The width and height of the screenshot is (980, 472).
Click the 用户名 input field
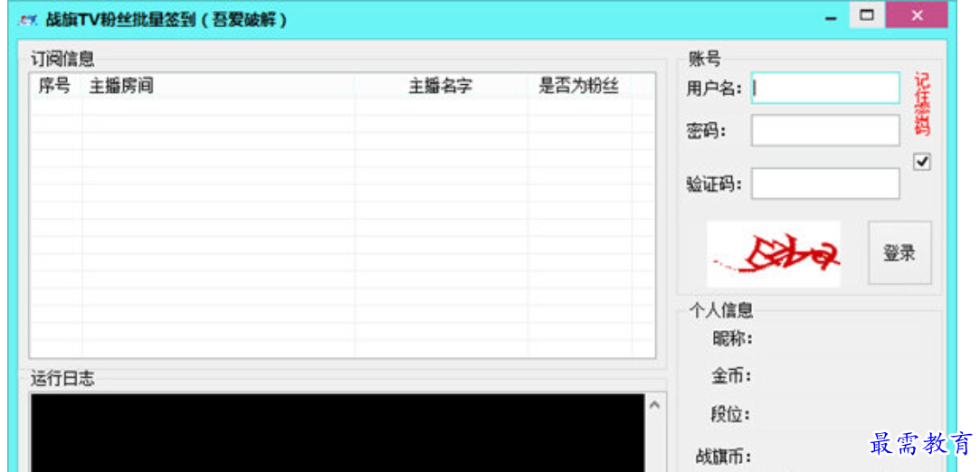pos(825,88)
